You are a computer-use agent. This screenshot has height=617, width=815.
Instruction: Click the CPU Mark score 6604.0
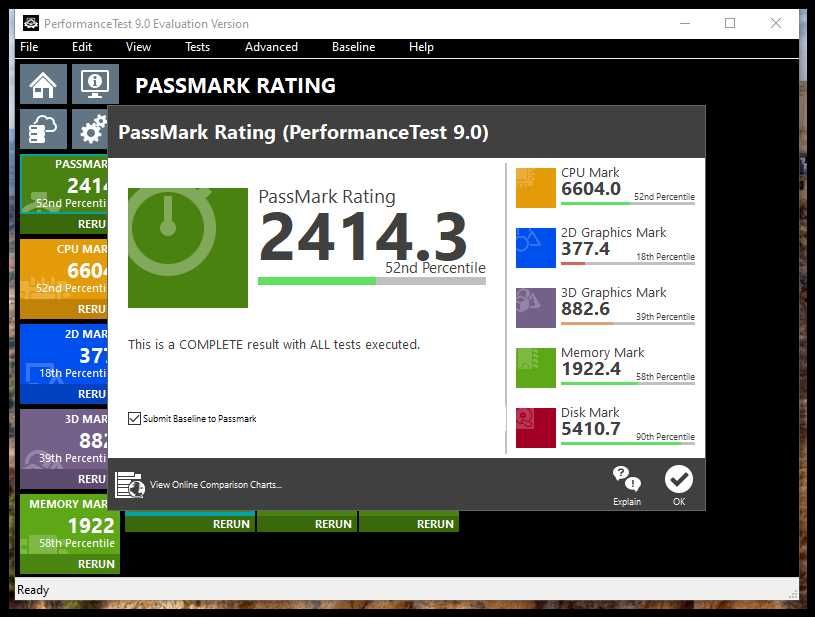coord(591,189)
